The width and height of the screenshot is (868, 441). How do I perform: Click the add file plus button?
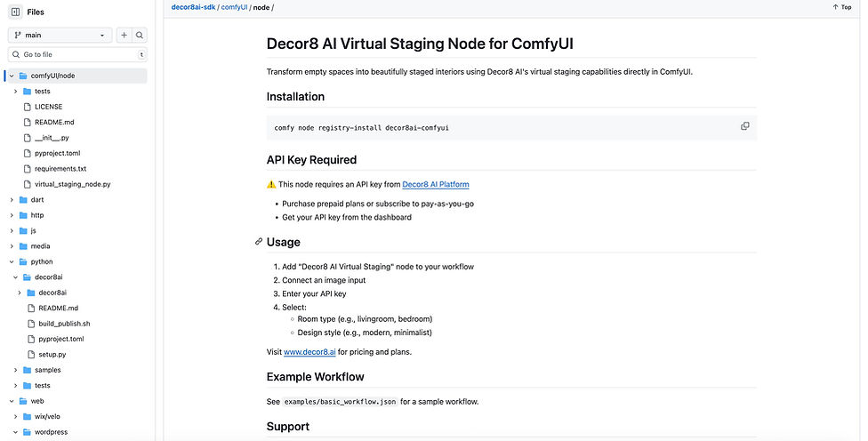(x=124, y=35)
